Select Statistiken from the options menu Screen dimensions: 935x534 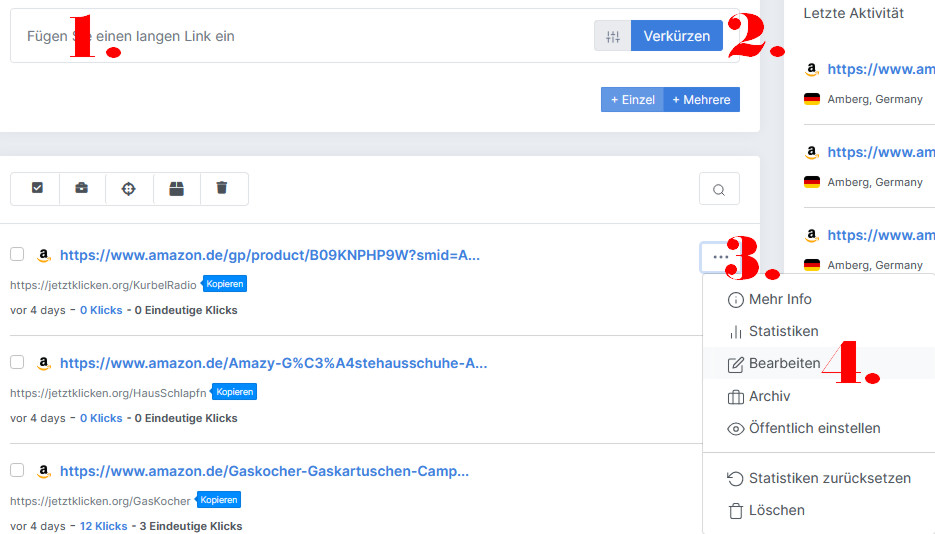pos(783,331)
